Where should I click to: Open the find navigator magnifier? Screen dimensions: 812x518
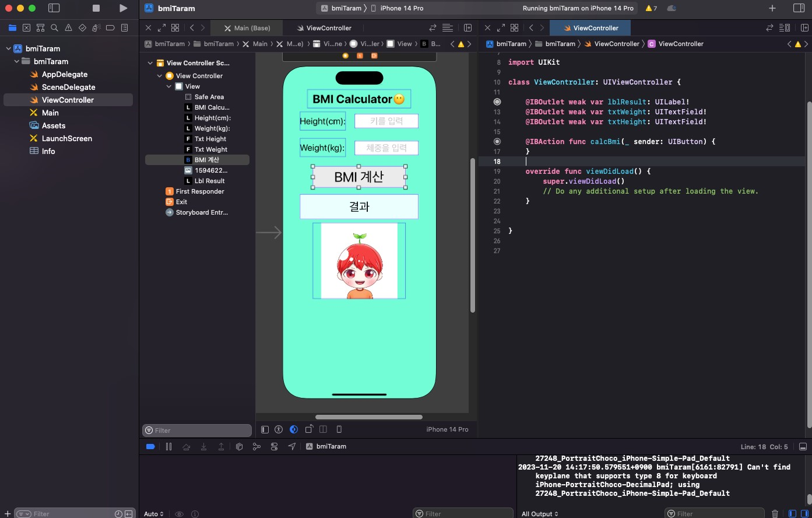[54, 27]
